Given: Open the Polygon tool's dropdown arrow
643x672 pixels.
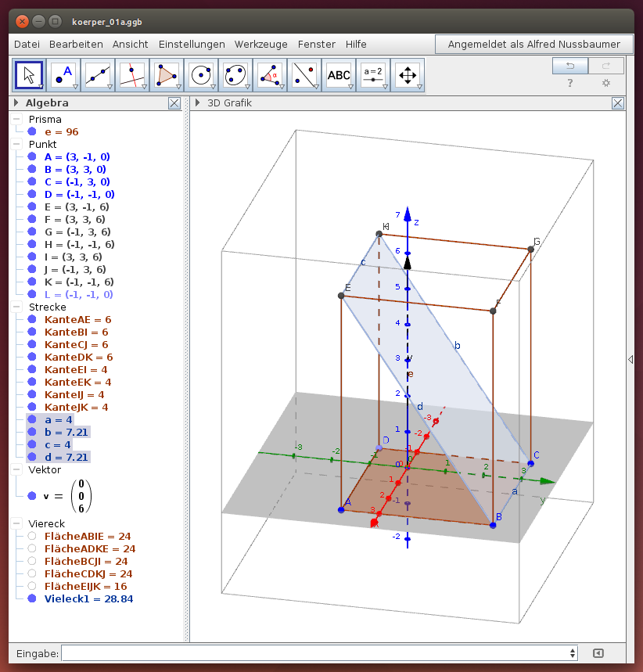Looking at the screenshot, I should click(x=179, y=87).
